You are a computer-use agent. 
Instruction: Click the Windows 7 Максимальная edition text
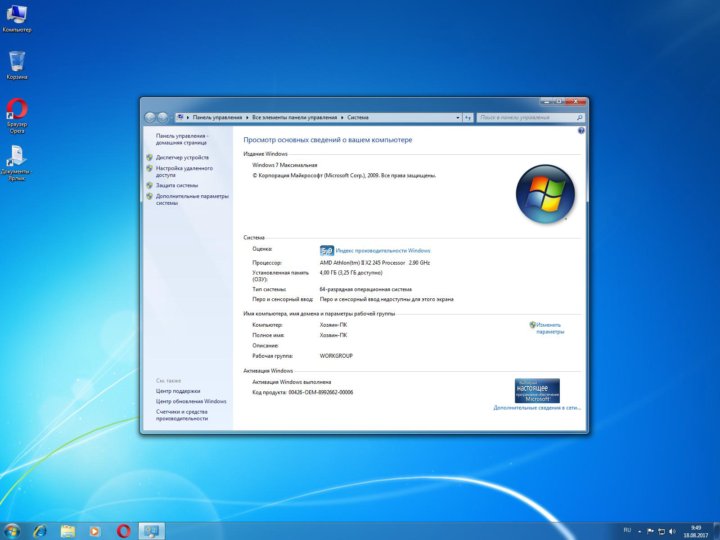coord(285,165)
